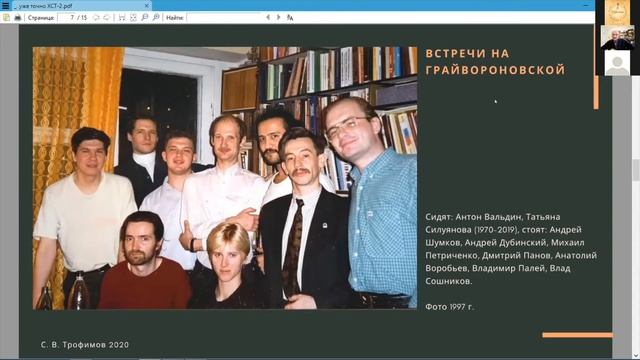The height and width of the screenshot is (360, 640).
Task: Click the zoom out magnifier icon
Action: (144, 18)
